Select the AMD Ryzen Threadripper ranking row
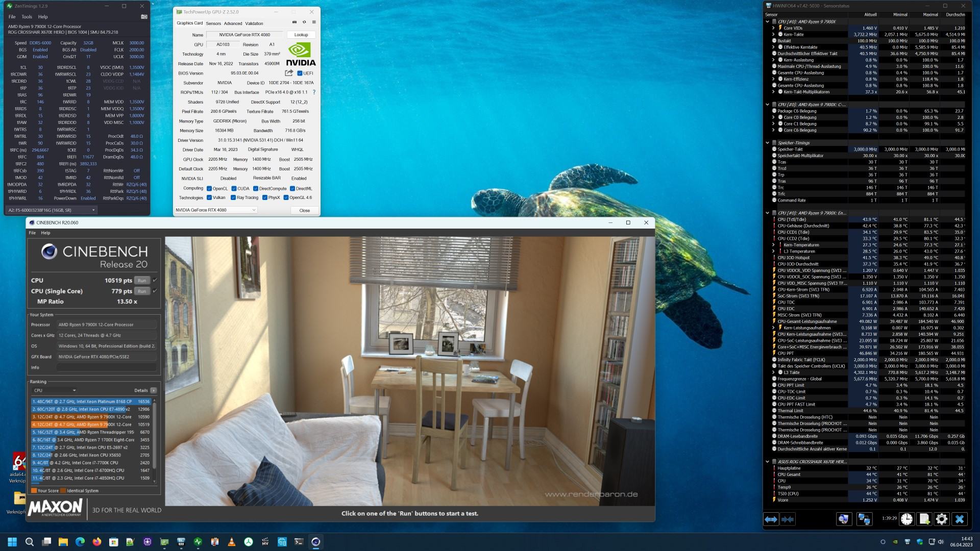980x551 pixels. pyautogui.click(x=91, y=432)
